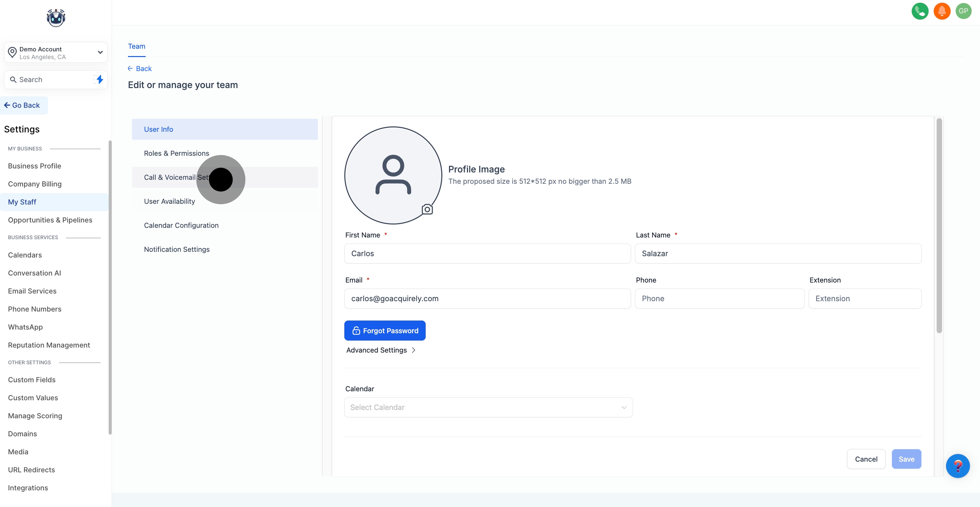Click the Cancel button

(866, 459)
